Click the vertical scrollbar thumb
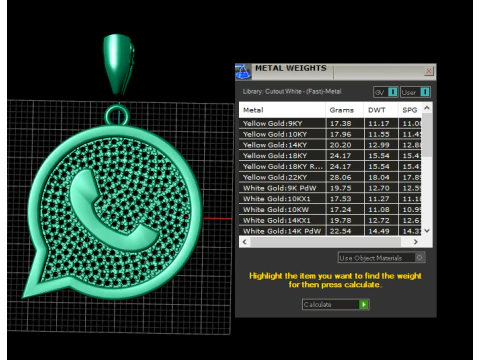Image resolution: width=480 pixels, height=360 pixels. [427, 135]
